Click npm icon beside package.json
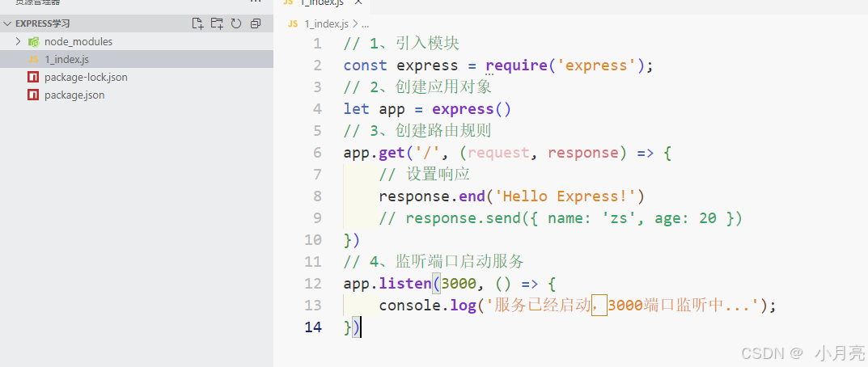Image resolution: width=868 pixels, height=367 pixels. pos(33,95)
